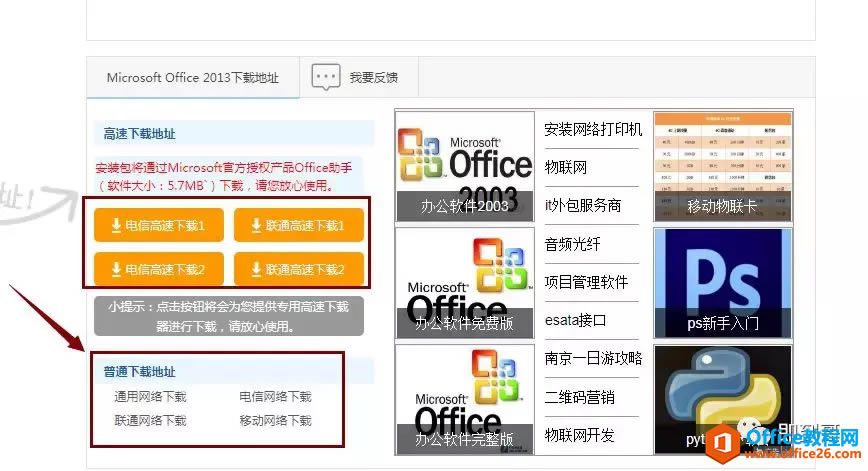Open the 办公软件2003 Office thumbnail
Screen dimensions: 868x471
coord(465,167)
